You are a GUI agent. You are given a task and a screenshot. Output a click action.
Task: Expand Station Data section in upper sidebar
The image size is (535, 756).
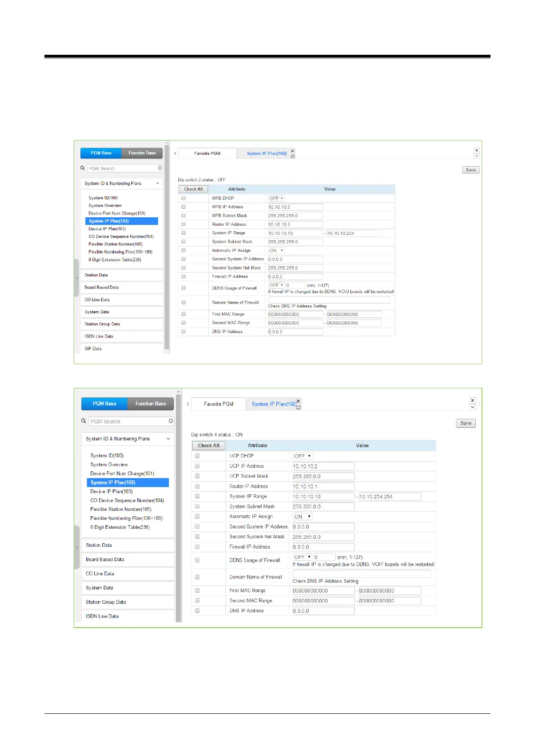122,275
